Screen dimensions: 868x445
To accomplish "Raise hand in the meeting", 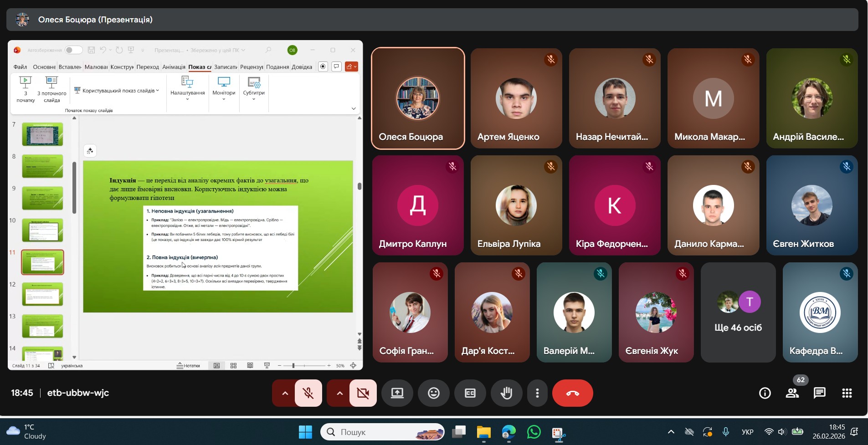I will pos(506,393).
